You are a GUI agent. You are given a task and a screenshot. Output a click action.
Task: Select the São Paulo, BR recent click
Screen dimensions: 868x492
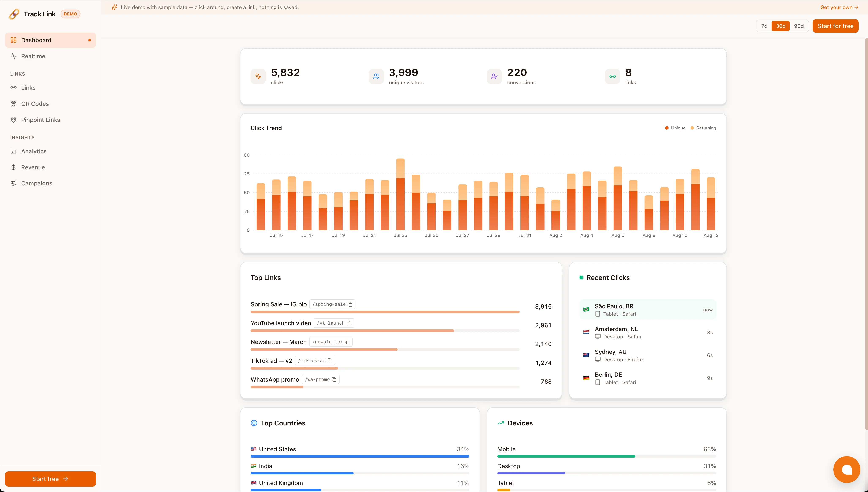coord(648,310)
